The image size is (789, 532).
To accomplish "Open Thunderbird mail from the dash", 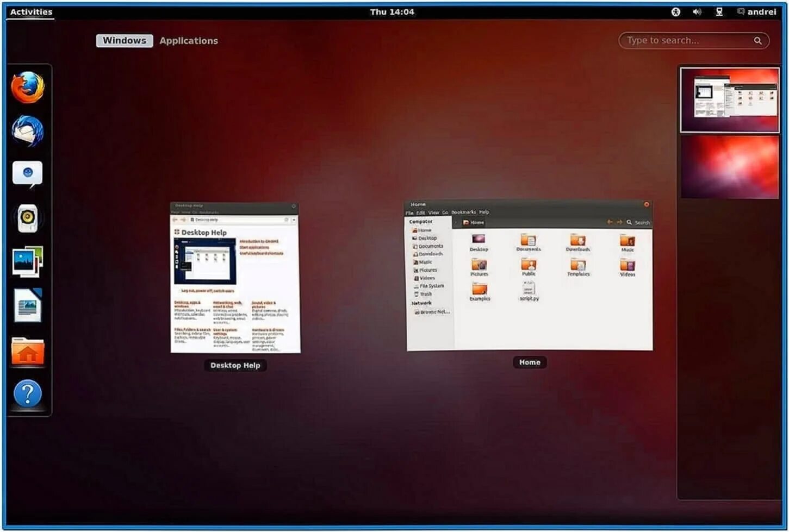I will [28, 131].
